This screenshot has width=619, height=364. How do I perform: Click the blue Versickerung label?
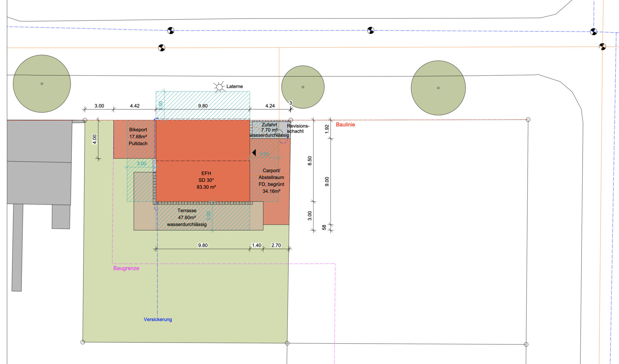(158, 320)
